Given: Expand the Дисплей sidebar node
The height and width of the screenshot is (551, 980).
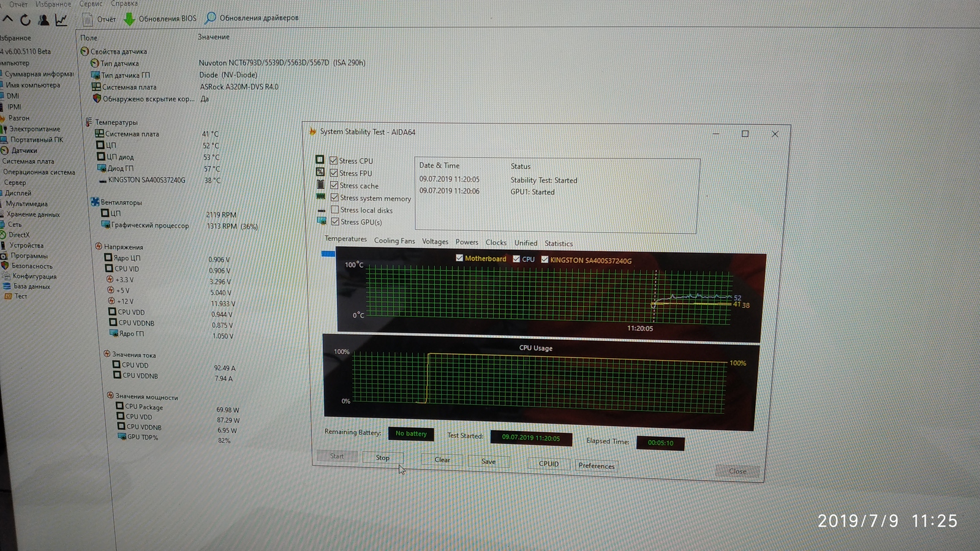Looking at the screenshot, I should coord(17,193).
